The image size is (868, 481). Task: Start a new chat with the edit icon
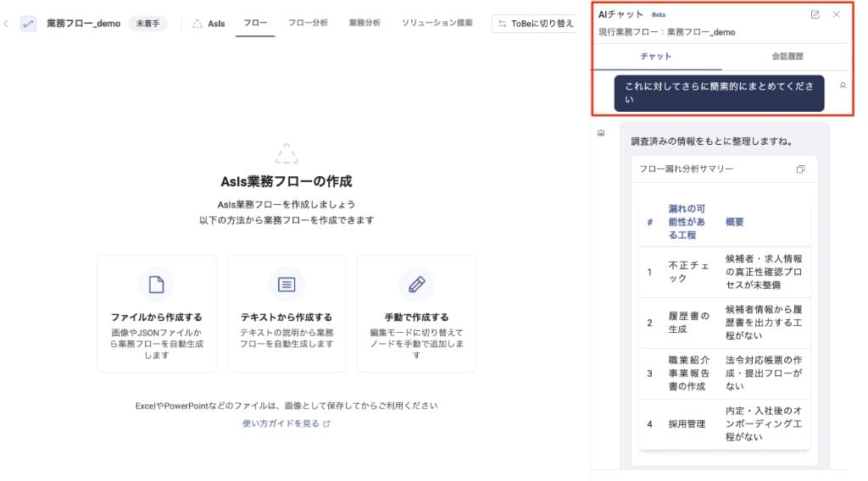[x=815, y=15]
